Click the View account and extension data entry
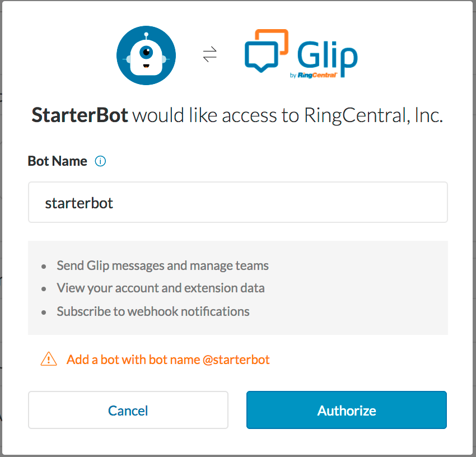Image resolution: width=476 pixels, height=457 pixels. [x=160, y=288]
